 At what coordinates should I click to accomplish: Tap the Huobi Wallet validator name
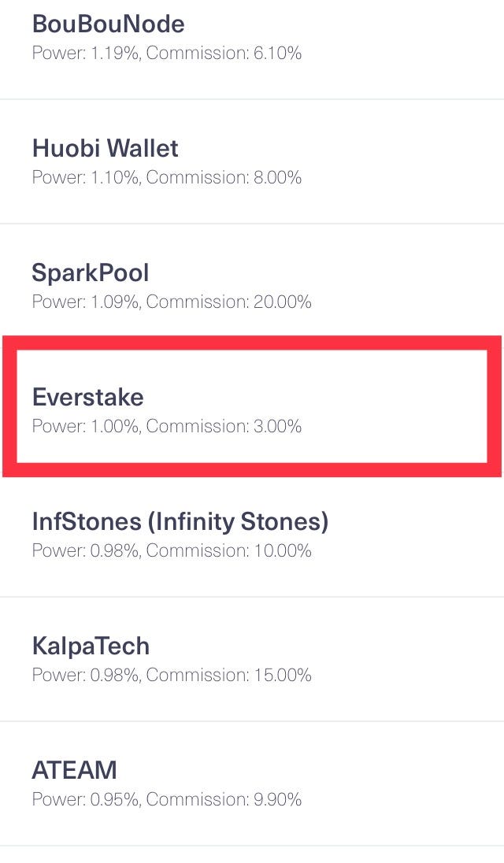(105, 149)
